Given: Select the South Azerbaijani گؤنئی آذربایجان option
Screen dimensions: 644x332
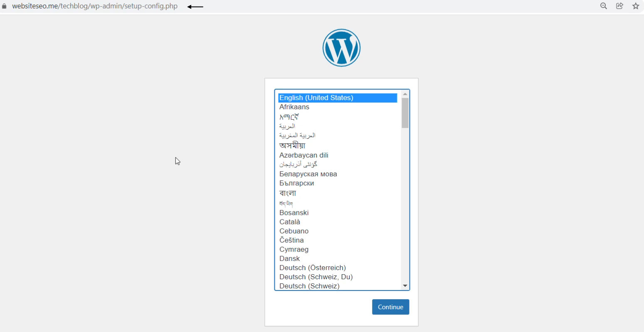Looking at the screenshot, I should [338, 164].
